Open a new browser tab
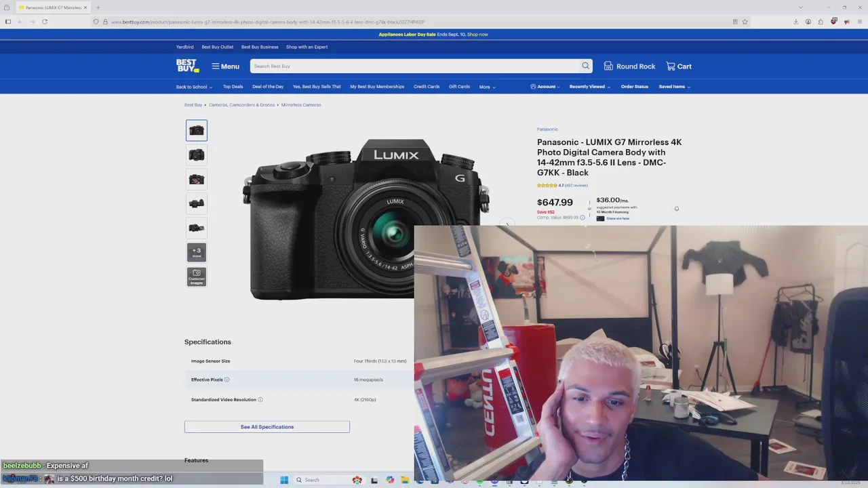Screen dimensions: 868x488 click(98, 7)
